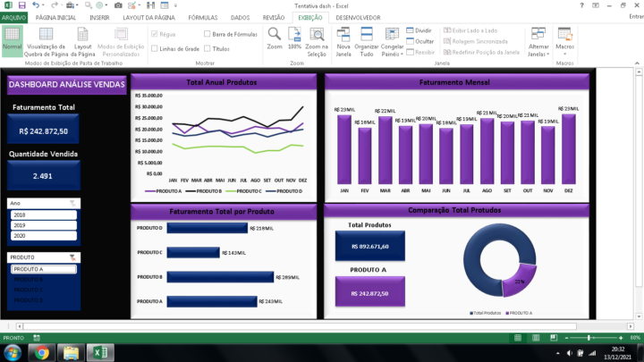Toggle the Títulos checkbox

[x=208, y=48]
